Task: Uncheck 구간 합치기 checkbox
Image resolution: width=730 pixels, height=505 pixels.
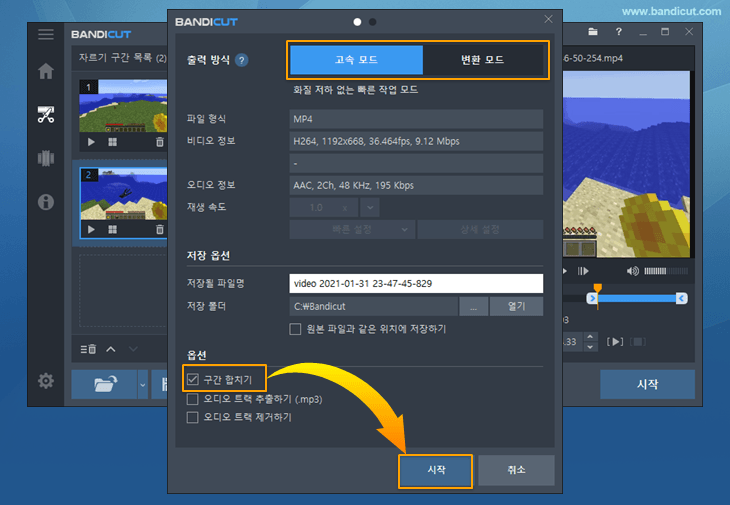Action: [193, 379]
